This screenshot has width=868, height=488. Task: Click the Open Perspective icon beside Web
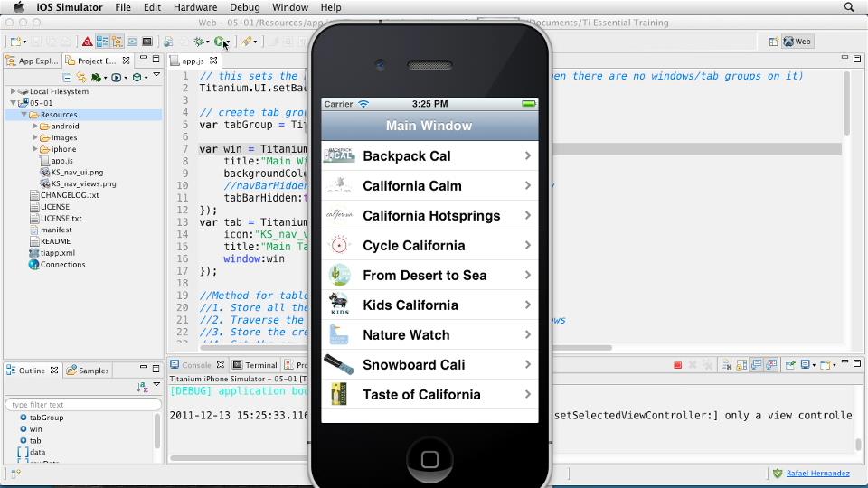click(773, 42)
